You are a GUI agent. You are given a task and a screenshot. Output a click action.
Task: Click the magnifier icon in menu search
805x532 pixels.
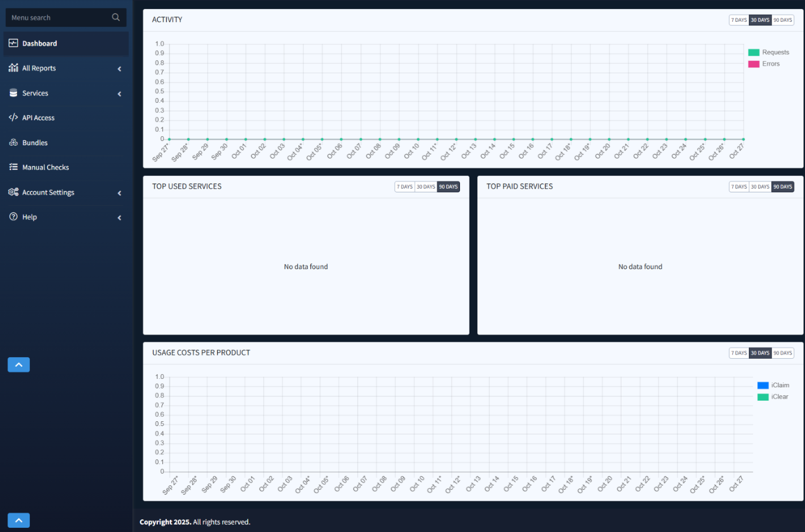click(116, 17)
